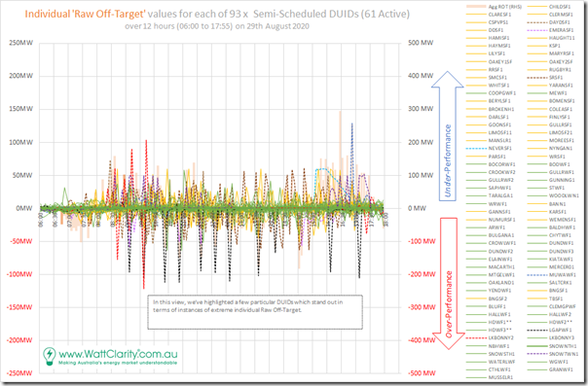This screenshot has height=386, width=588.
Task: Click legend label GRANWF1
Action: tap(561, 369)
